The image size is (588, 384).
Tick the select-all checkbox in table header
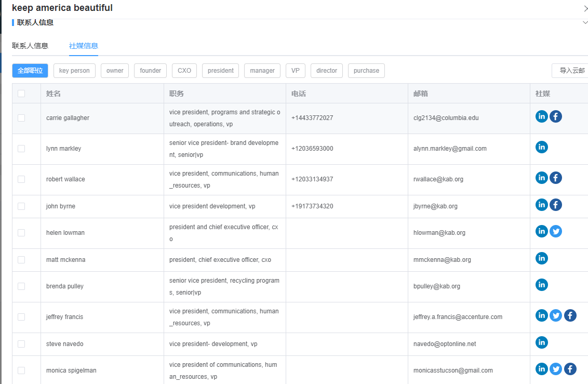pos(21,94)
